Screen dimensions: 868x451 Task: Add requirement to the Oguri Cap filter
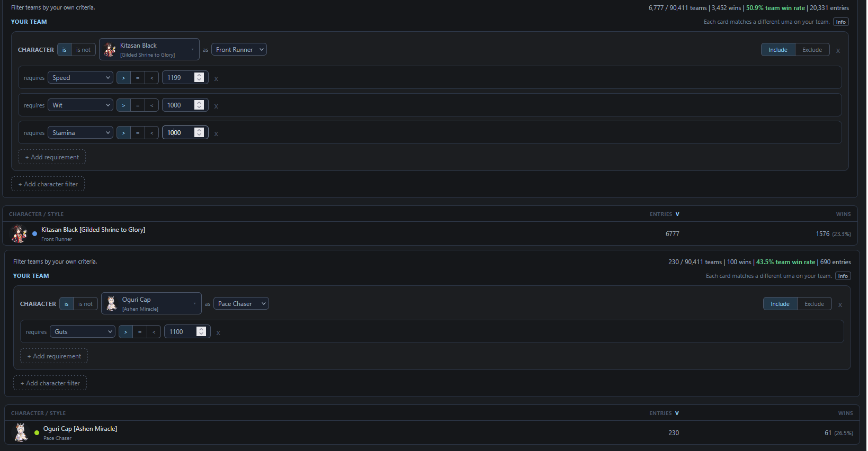coord(54,356)
